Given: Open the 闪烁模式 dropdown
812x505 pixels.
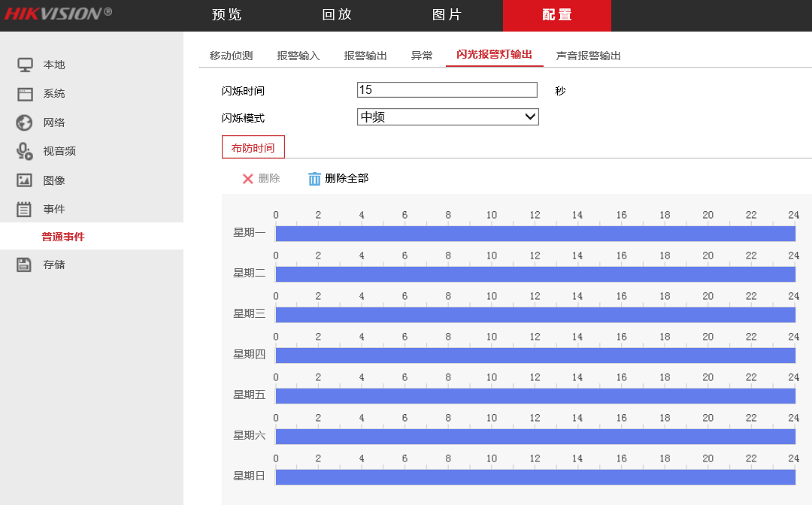Looking at the screenshot, I should tap(447, 116).
